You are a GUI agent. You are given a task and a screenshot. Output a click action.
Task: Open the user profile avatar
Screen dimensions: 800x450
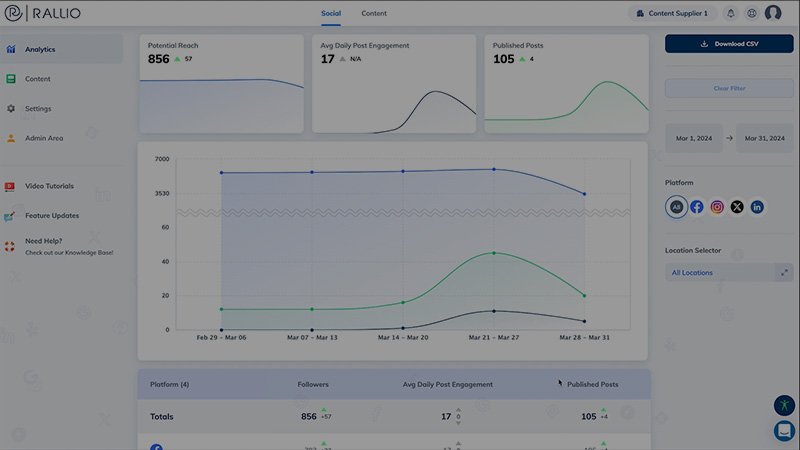click(x=773, y=13)
